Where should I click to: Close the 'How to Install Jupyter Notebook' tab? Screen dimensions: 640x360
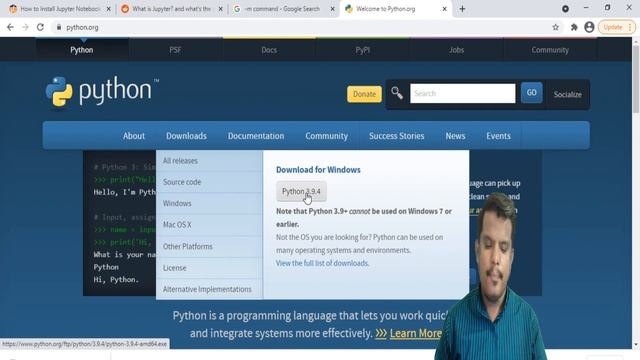click(109, 9)
